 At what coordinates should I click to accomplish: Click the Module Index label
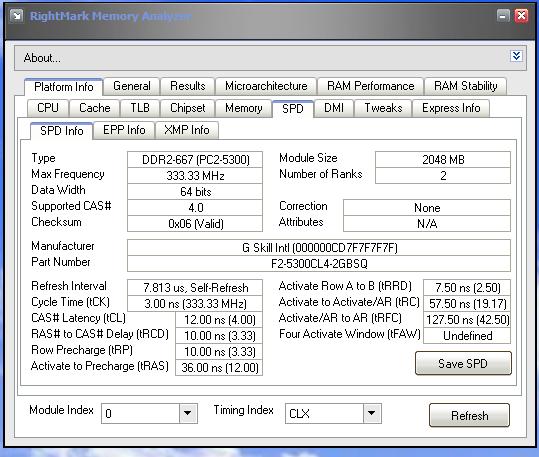61,410
